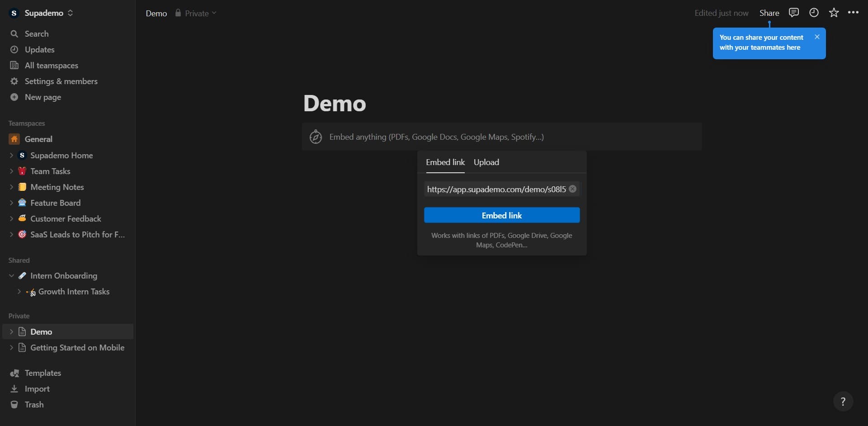Expand Getting Started on Mobile
The height and width of the screenshot is (426, 868).
pos(12,347)
